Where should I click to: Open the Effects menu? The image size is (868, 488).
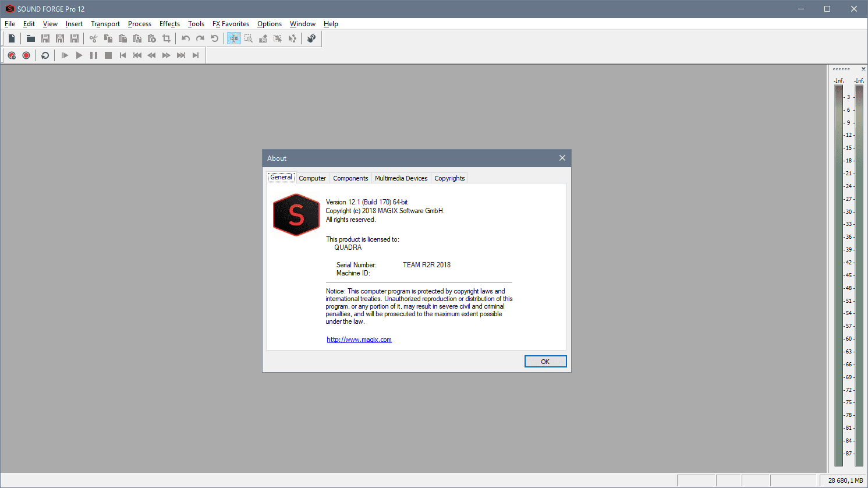(x=169, y=24)
